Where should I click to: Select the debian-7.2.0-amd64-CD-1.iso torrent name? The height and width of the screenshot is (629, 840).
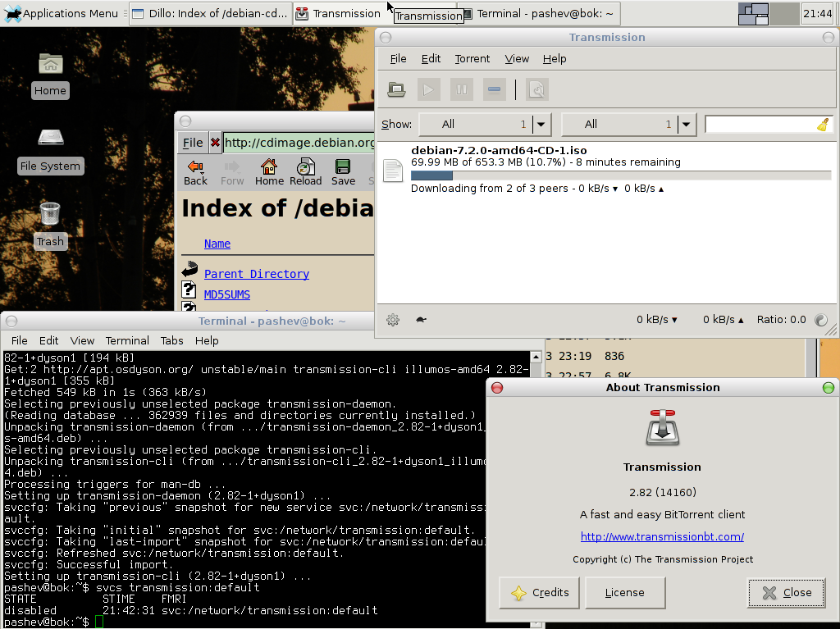coord(499,151)
